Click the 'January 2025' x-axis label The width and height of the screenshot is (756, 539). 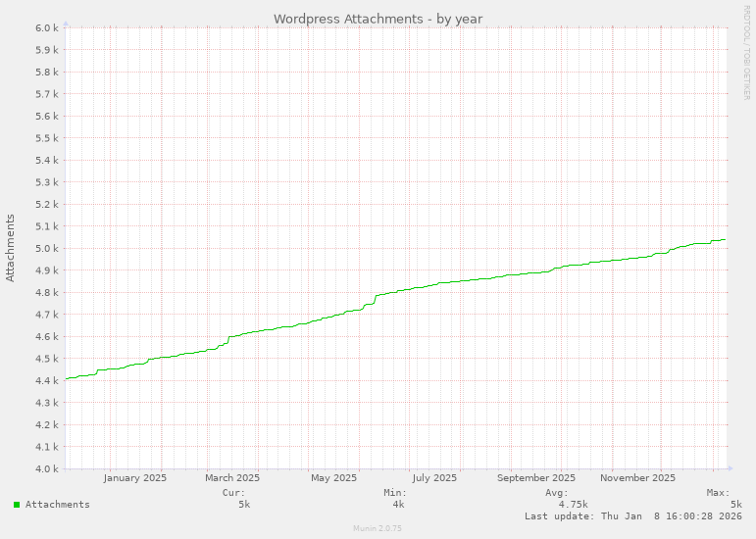135,478
